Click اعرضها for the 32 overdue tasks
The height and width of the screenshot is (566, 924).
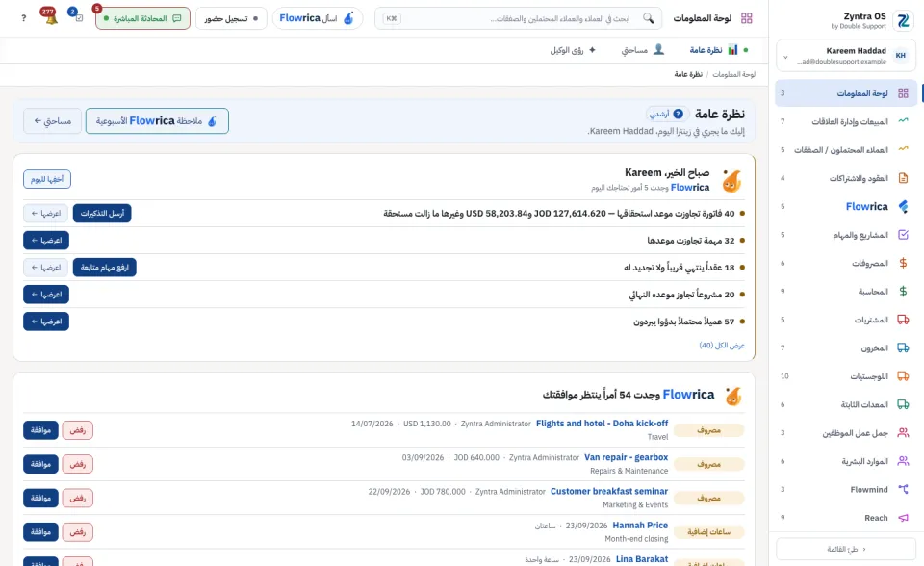click(46, 241)
